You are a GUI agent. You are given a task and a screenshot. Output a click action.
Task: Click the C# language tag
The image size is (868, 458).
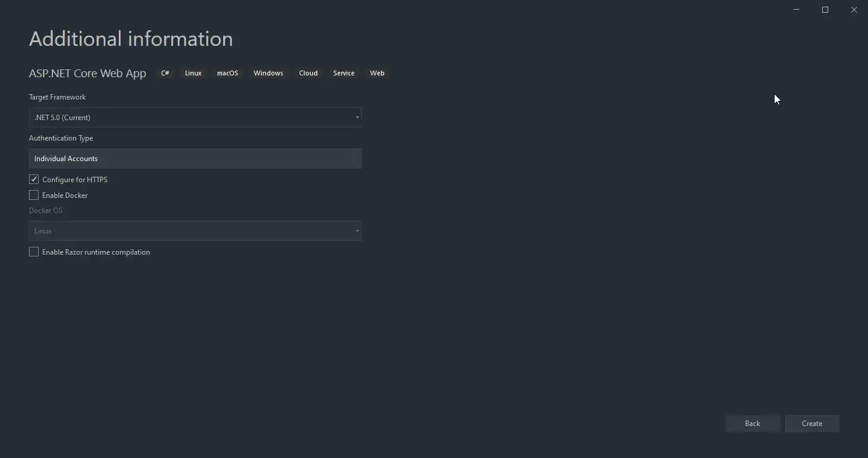pos(165,73)
